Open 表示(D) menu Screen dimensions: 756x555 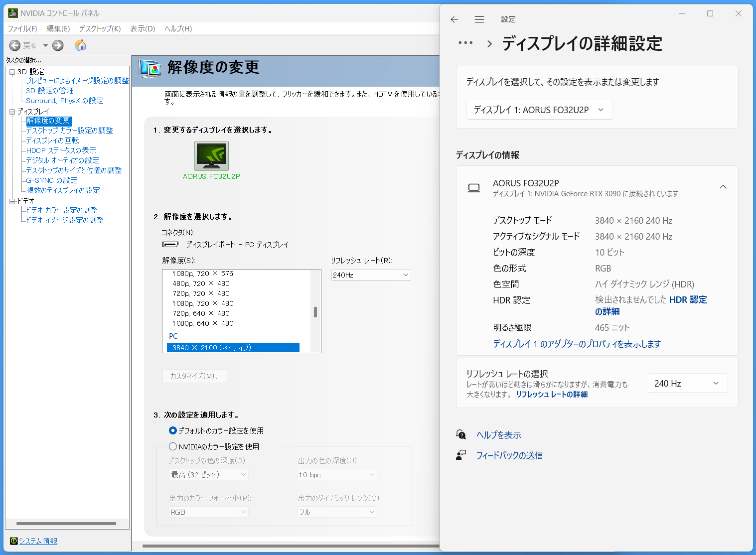coord(143,28)
